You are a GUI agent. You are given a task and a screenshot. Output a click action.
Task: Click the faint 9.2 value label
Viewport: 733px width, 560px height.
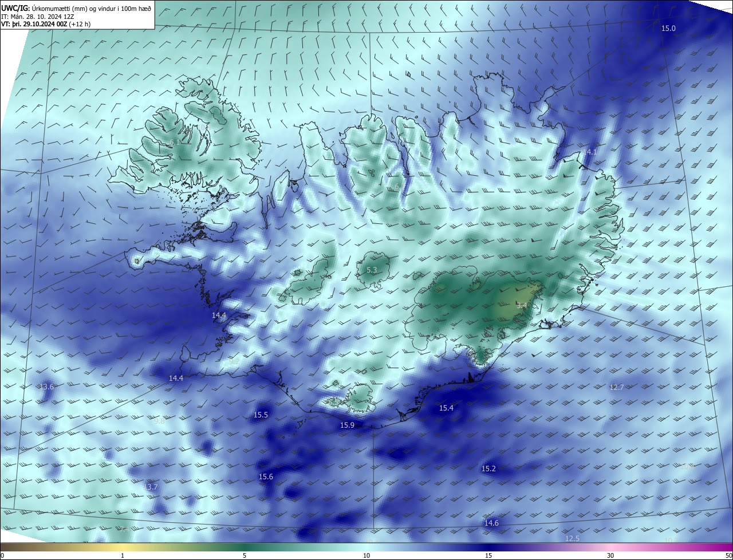click(234, 361)
